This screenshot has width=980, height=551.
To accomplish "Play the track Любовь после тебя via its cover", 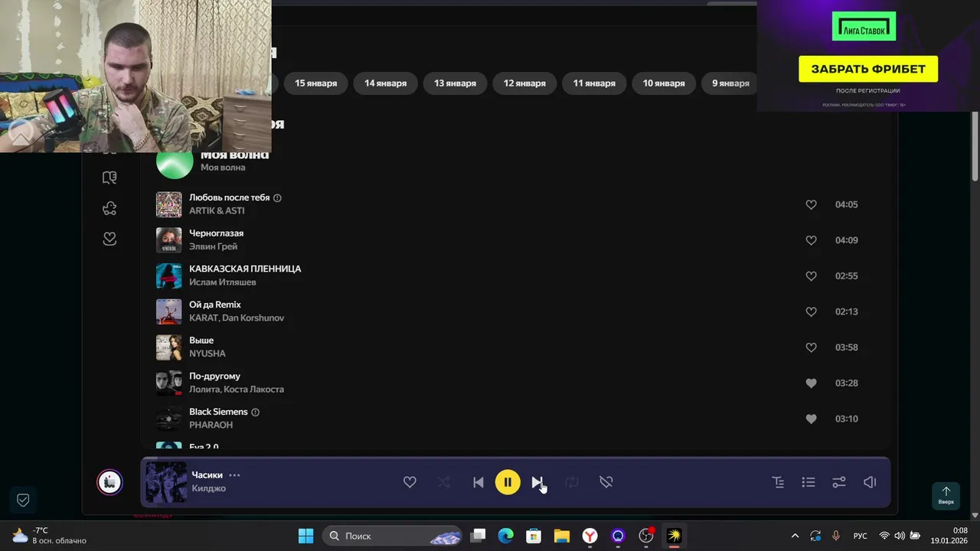I will point(169,204).
